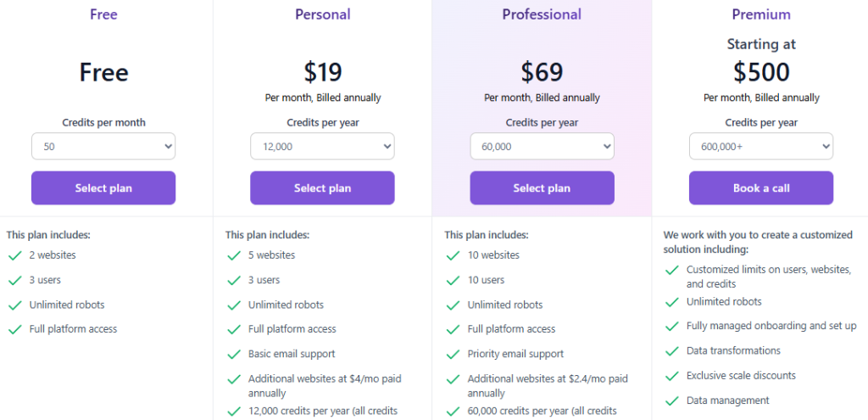Click the checkmark beside "Exclusive scale discounts"
The height and width of the screenshot is (420, 868).
click(671, 376)
